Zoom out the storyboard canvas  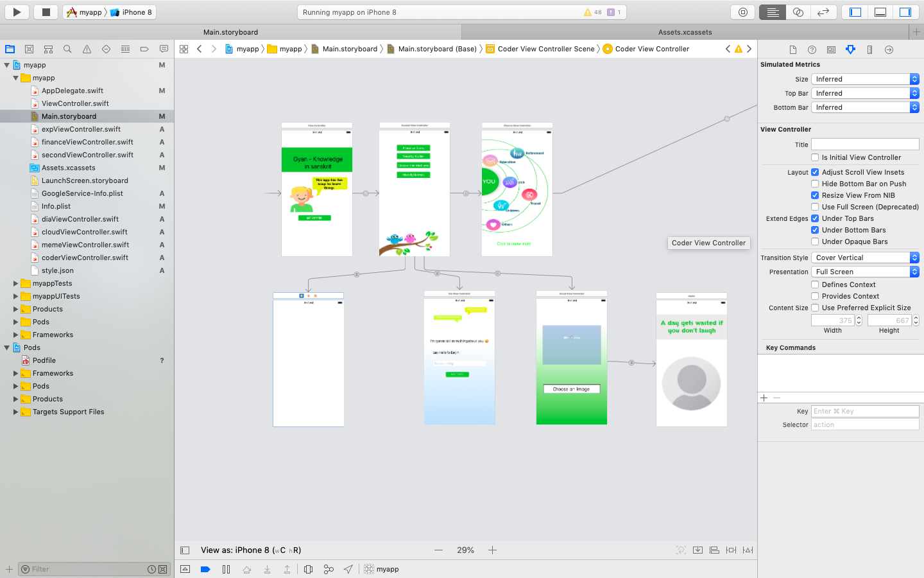tap(438, 550)
